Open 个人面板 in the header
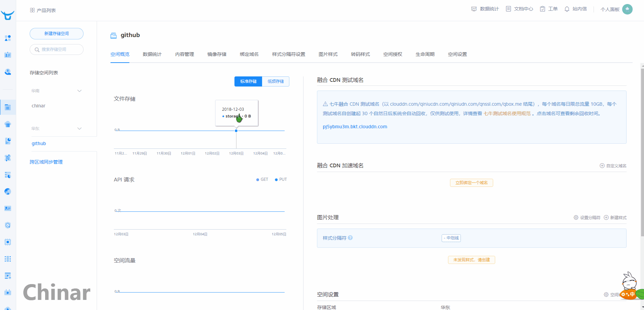 (610, 9)
